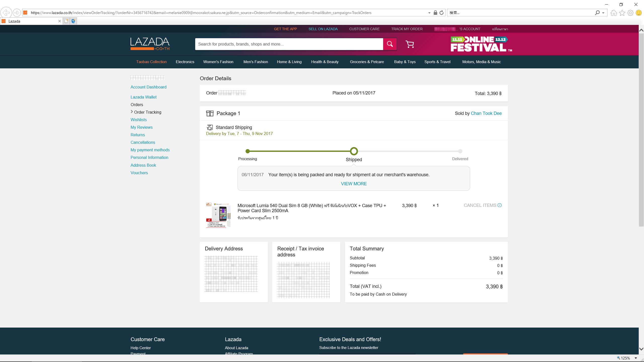Go to Account Dashboard

pyautogui.click(x=148, y=87)
